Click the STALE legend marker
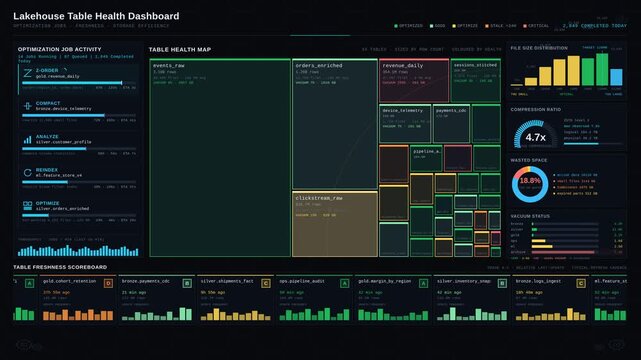Screen dimensions: 641x360 (487, 26)
